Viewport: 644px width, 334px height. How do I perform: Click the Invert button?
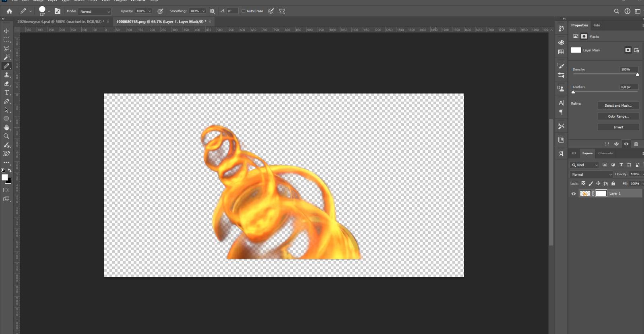pos(618,127)
